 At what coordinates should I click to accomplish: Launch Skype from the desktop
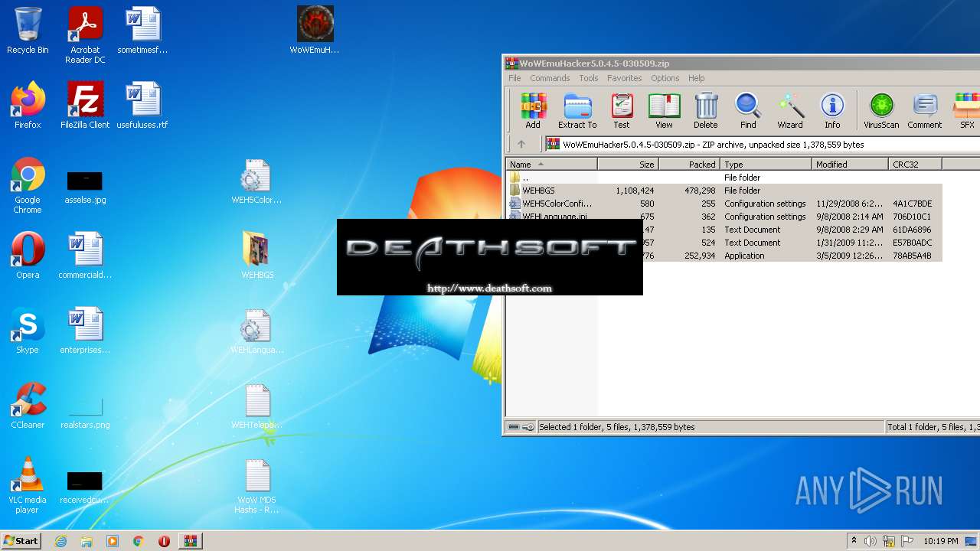click(28, 331)
